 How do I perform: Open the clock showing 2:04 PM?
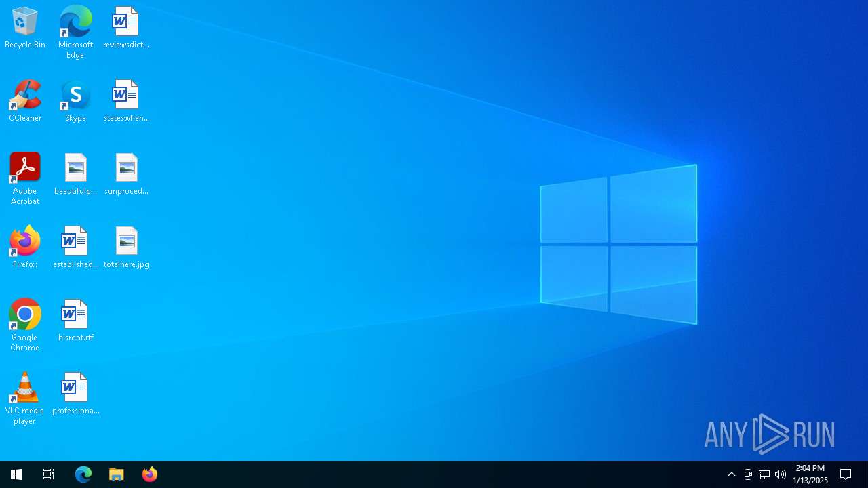pos(810,474)
